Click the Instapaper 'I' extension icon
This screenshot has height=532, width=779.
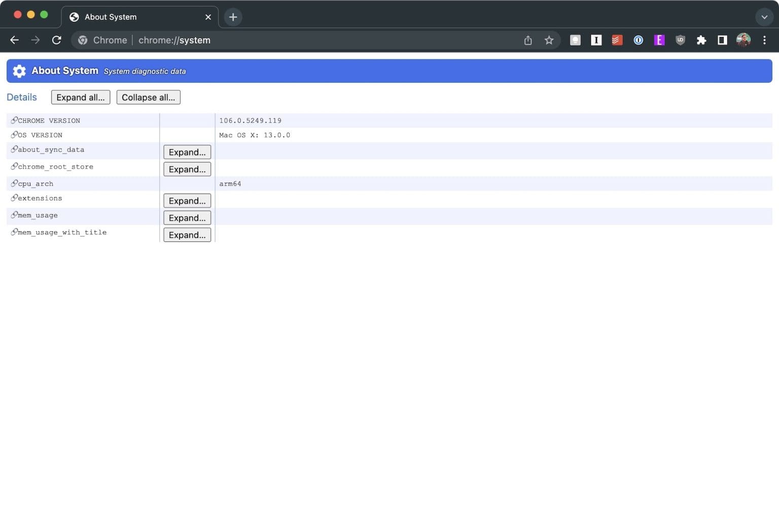click(x=596, y=40)
